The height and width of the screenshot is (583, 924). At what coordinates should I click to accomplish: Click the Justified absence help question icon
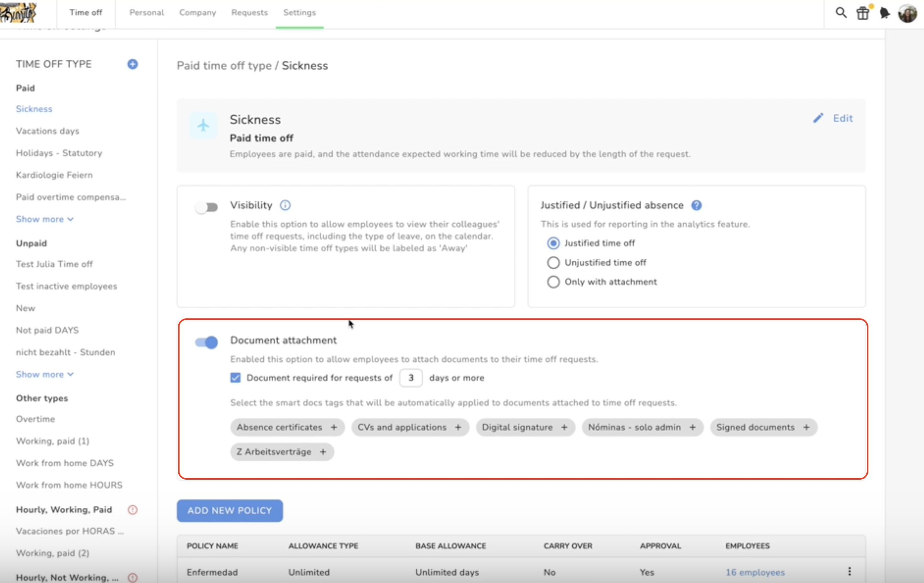(696, 205)
